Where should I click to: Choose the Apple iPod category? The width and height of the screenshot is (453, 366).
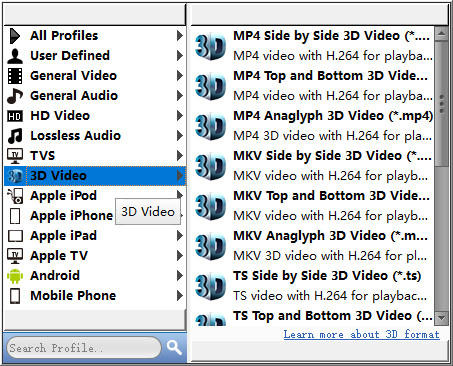pos(95,196)
